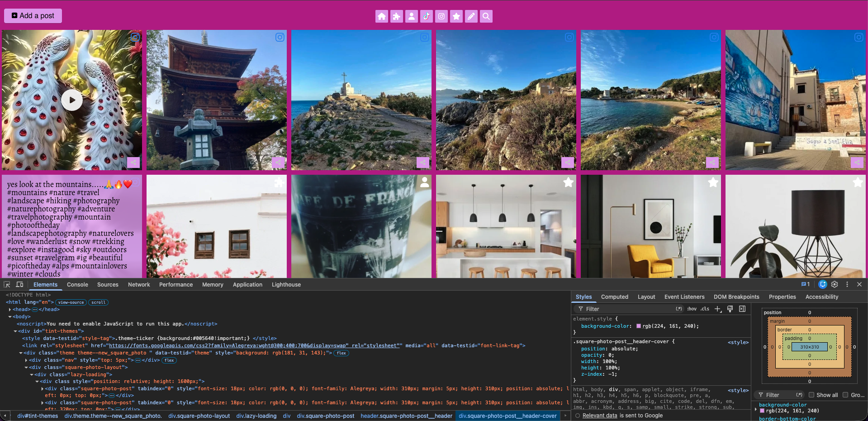The width and height of the screenshot is (868, 421).
Task: Open the black lamp and plant photo
Action: click(x=796, y=226)
